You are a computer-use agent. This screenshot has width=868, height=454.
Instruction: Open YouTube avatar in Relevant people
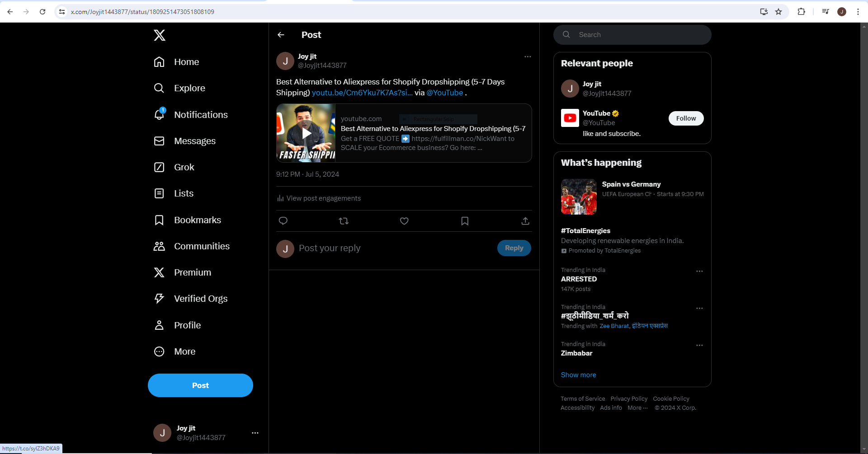570,118
